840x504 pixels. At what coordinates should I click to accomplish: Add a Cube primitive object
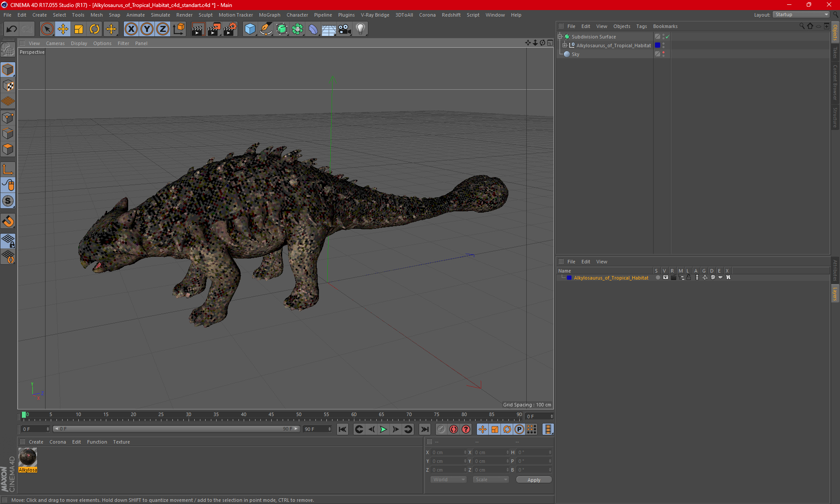(x=250, y=29)
